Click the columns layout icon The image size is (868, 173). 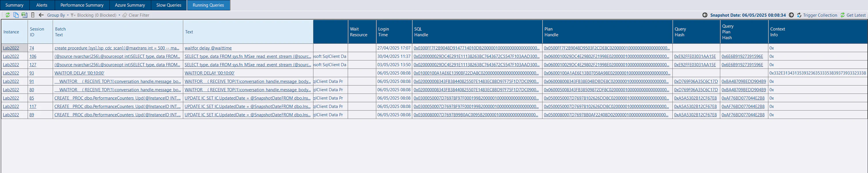pyautogui.click(x=33, y=15)
